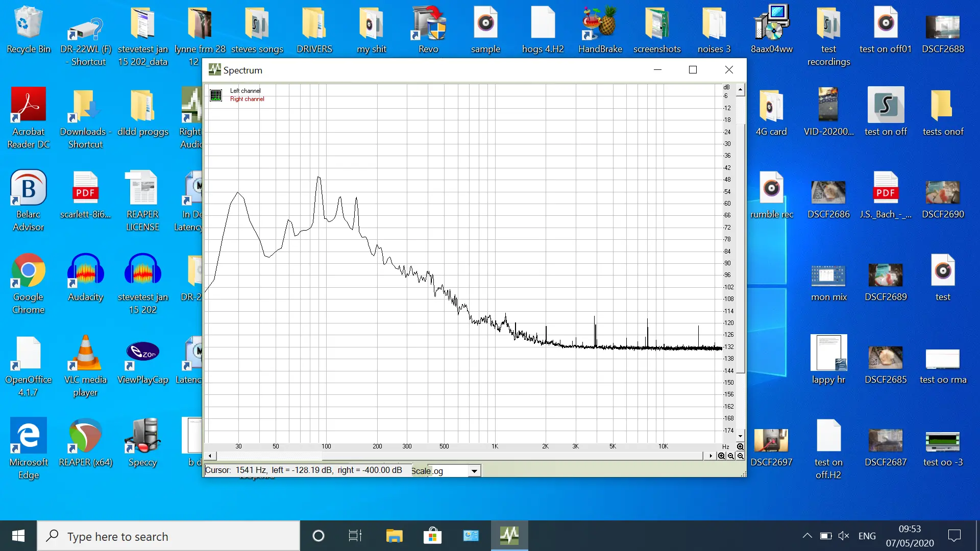Click the frequency-axis zoom-in magnifier
The height and width of the screenshot is (551, 980).
[721, 456]
